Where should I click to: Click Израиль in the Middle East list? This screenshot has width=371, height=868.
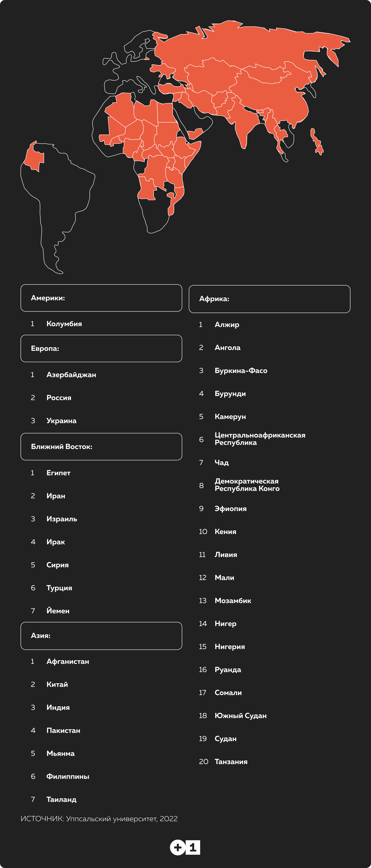(62, 519)
